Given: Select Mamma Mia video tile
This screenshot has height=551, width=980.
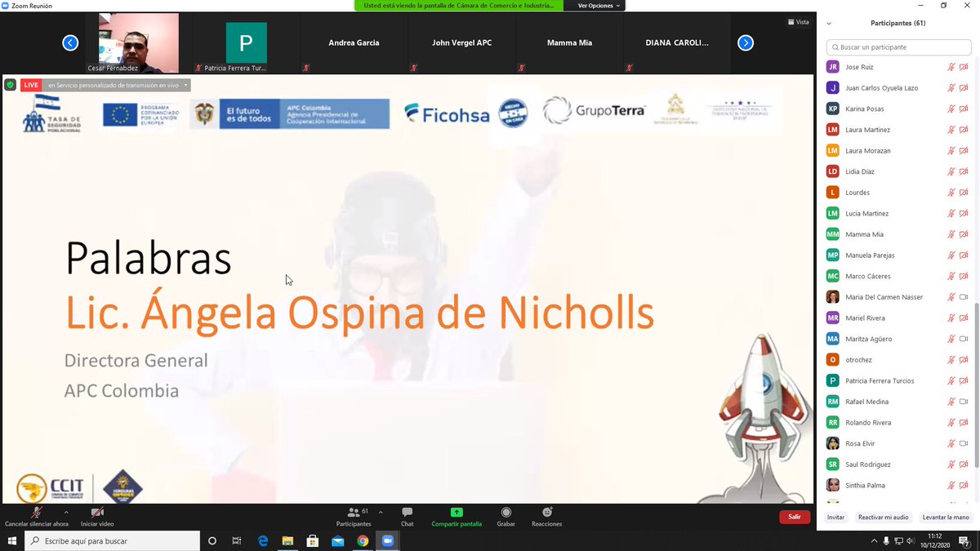Looking at the screenshot, I should point(569,43).
